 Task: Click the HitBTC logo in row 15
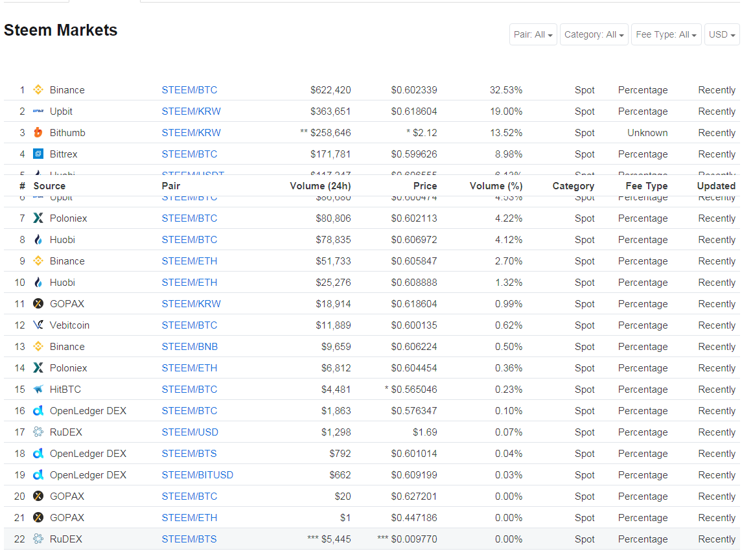[x=38, y=389]
